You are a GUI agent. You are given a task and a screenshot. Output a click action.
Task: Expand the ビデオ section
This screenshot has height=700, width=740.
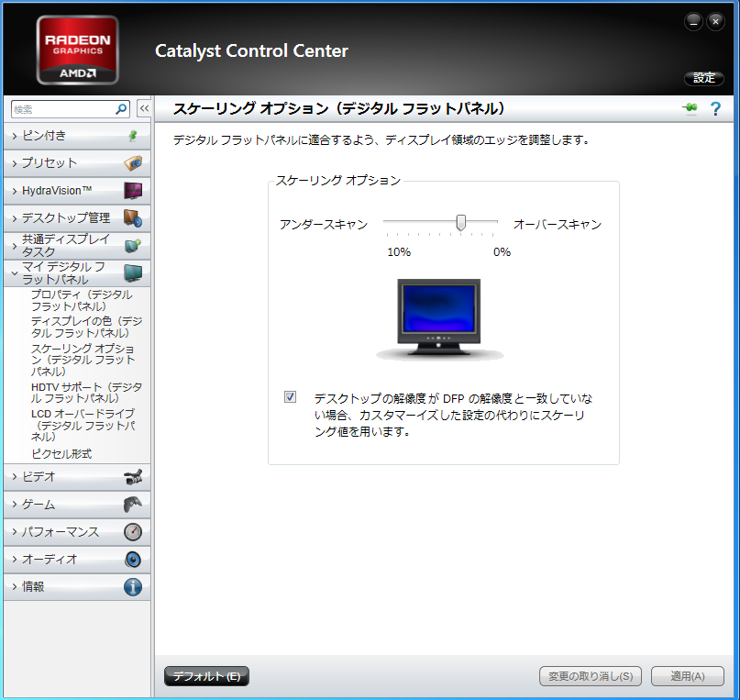[77, 477]
